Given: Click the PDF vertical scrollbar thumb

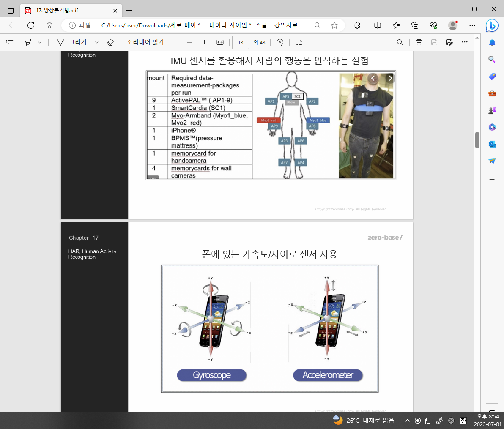Looking at the screenshot, I should coord(477,140).
